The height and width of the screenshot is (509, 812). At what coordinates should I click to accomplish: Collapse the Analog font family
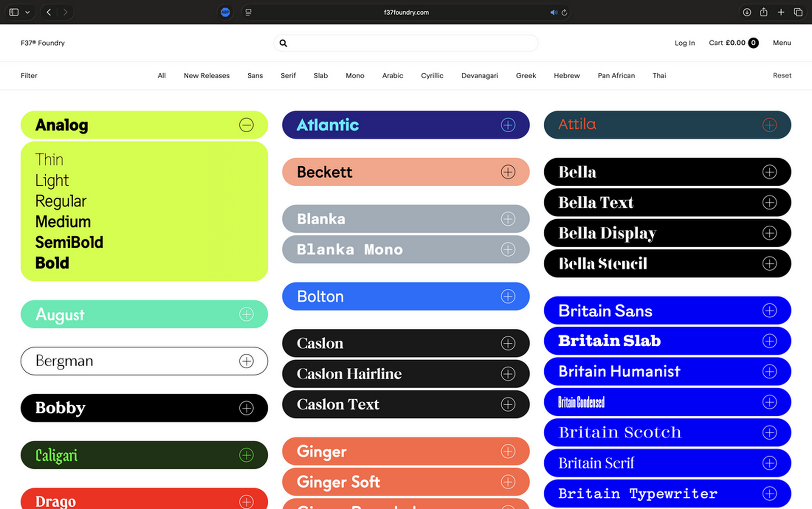[246, 125]
